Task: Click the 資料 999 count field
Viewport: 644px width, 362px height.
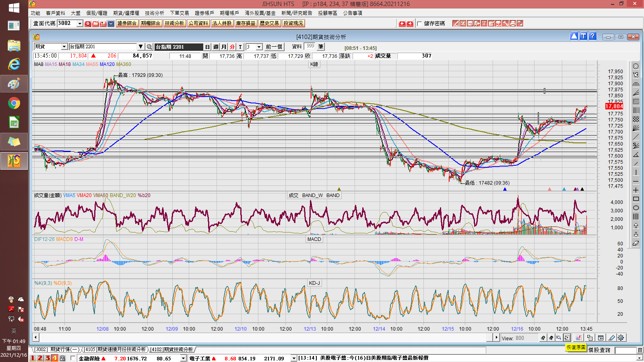Action: pyautogui.click(x=310, y=47)
